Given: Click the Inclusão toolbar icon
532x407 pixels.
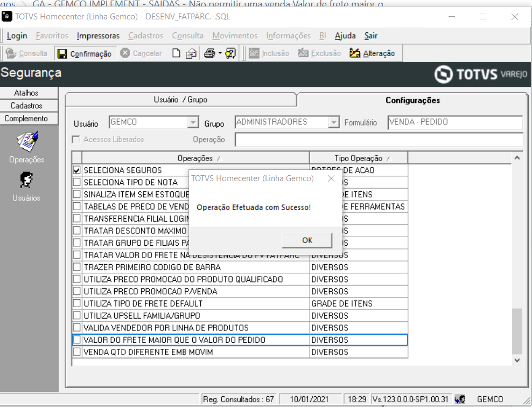Looking at the screenshot, I should click(x=254, y=53).
